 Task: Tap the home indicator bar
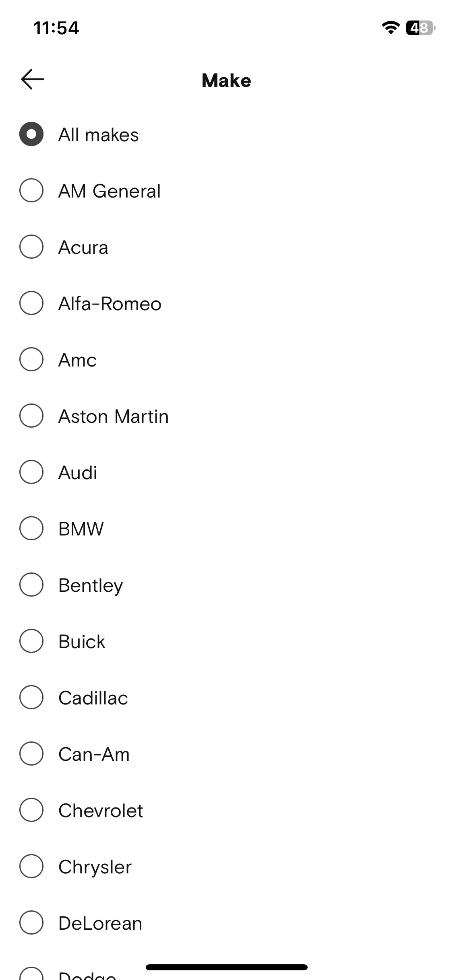[x=227, y=967]
